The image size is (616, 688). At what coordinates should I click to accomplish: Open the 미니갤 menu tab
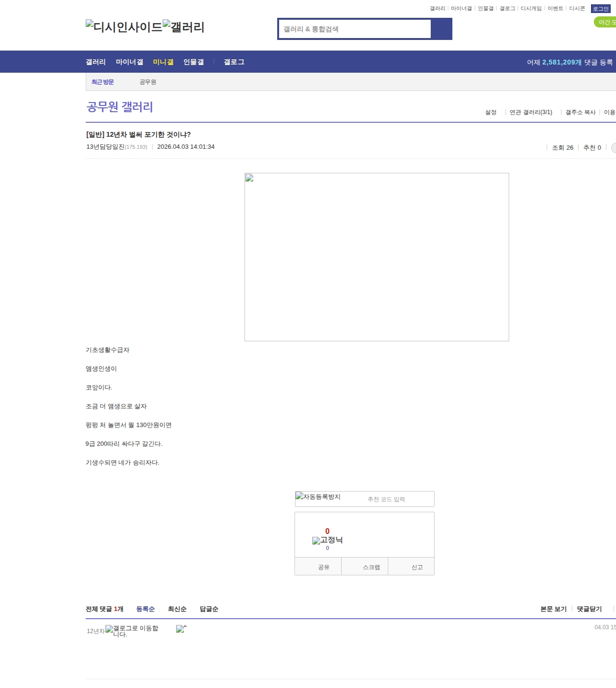coord(163,62)
